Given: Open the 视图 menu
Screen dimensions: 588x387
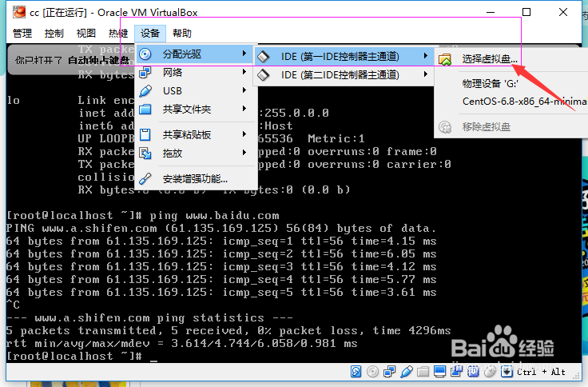Looking at the screenshot, I should [x=85, y=34].
